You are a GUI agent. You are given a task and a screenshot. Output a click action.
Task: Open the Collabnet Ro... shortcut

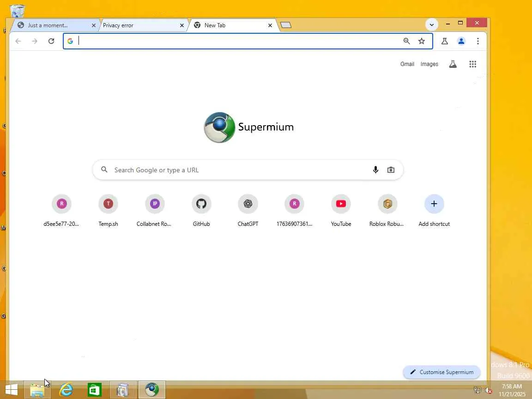pyautogui.click(x=155, y=211)
